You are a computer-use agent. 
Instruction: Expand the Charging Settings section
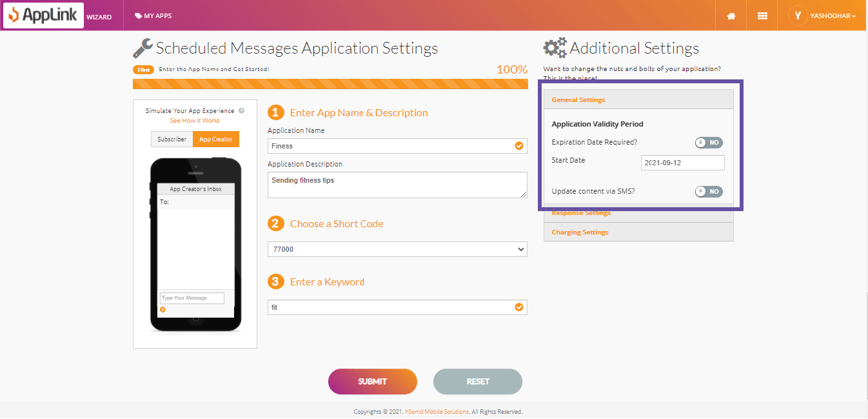tap(638, 232)
